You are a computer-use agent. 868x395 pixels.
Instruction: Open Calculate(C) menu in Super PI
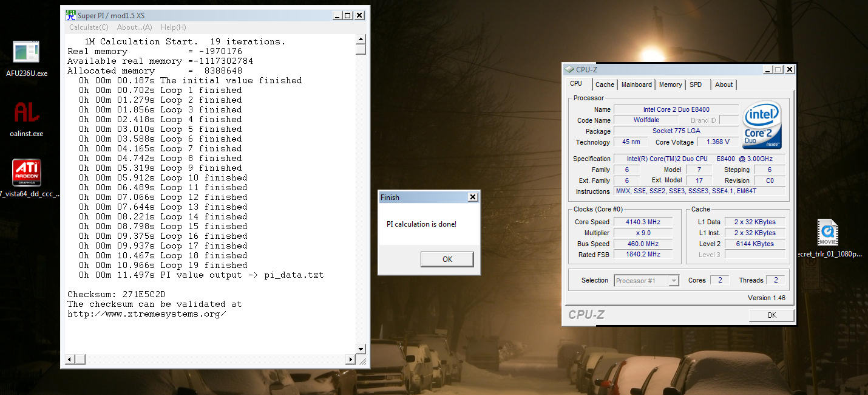[x=89, y=27]
